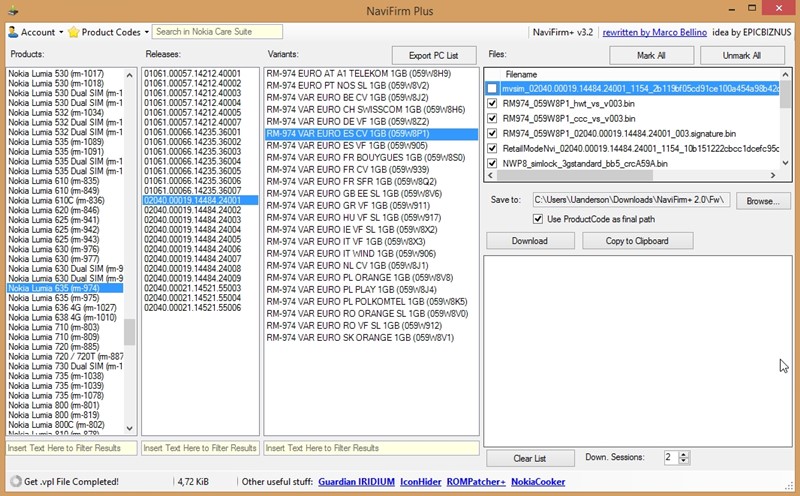This screenshot has width=800, height=496.
Task: Select Nokia Lumia 635 (rm-975) product
Action: click(x=65, y=298)
